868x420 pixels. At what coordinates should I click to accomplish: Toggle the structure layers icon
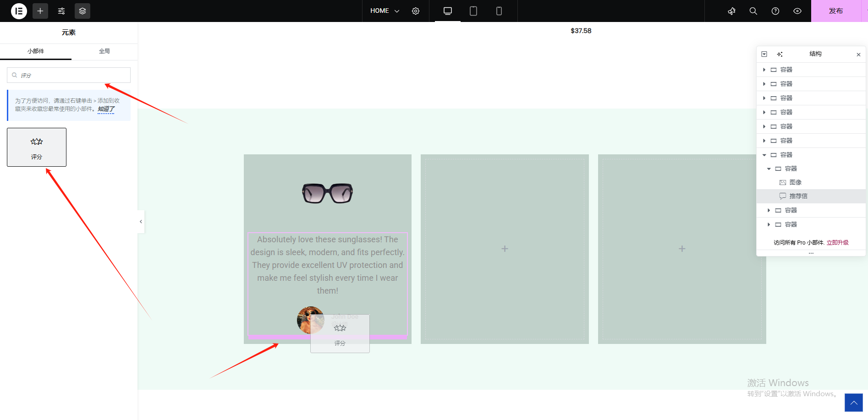pyautogui.click(x=82, y=11)
